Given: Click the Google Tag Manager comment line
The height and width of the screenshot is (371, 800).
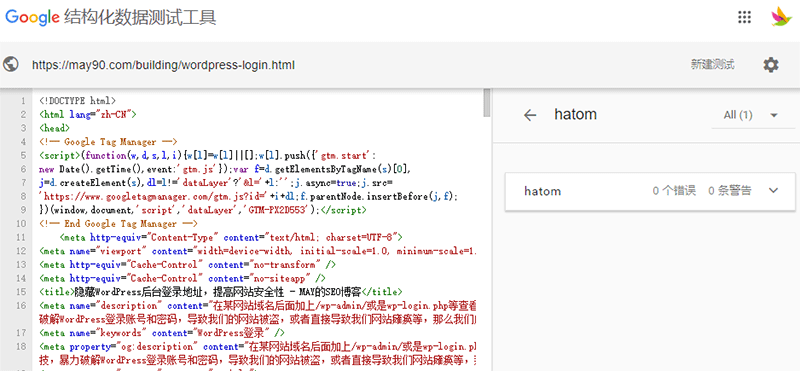Looking at the screenshot, I should click(x=108, y=142).
